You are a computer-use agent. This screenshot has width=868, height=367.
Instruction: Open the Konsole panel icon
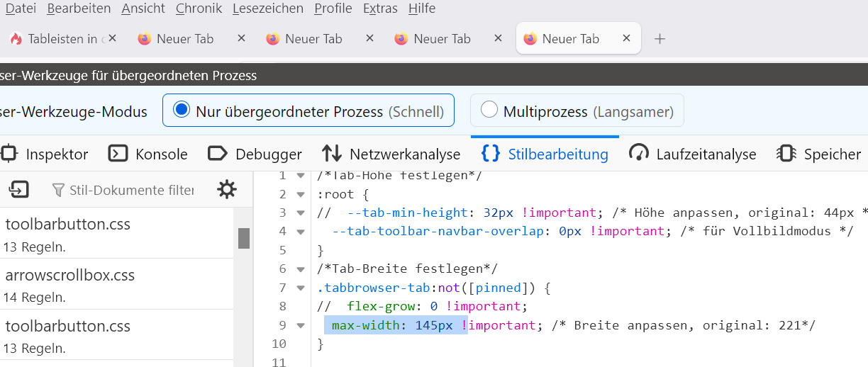[118, 154]
